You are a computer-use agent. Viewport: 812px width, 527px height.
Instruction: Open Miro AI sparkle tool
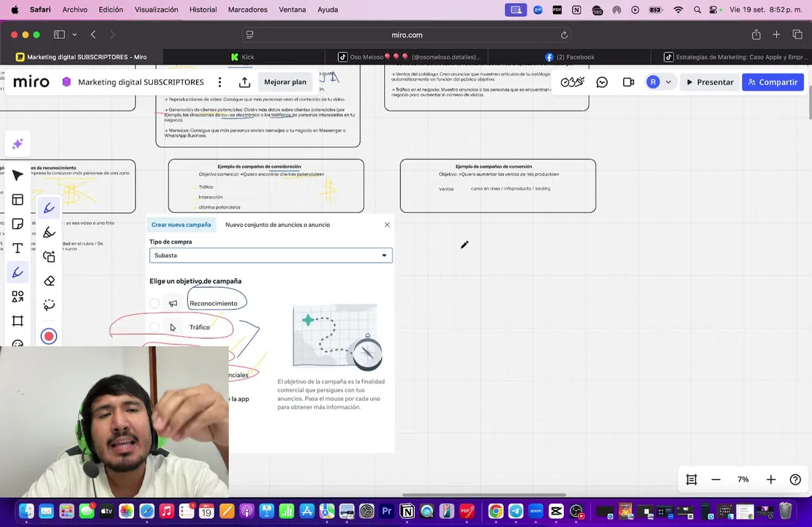18,143
